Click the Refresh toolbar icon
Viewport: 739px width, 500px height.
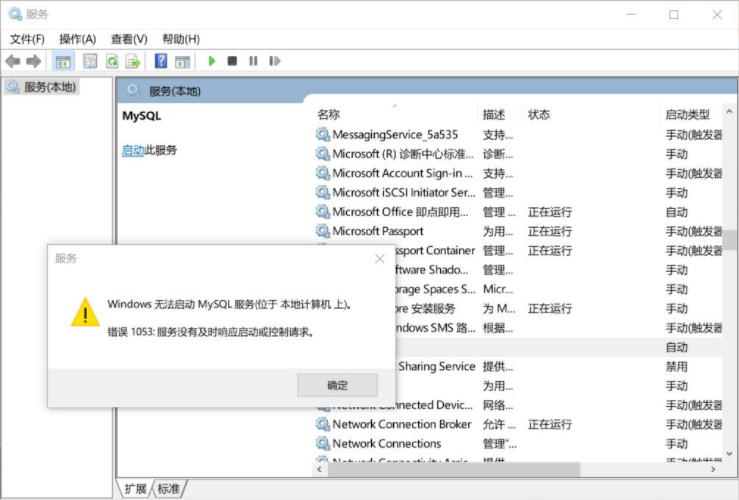112,61
